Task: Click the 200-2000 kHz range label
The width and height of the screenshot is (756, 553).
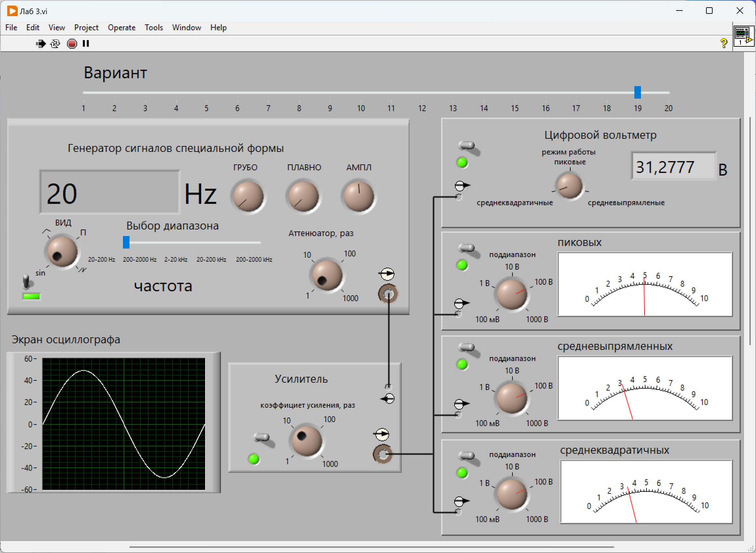Action: coord(254,259)
